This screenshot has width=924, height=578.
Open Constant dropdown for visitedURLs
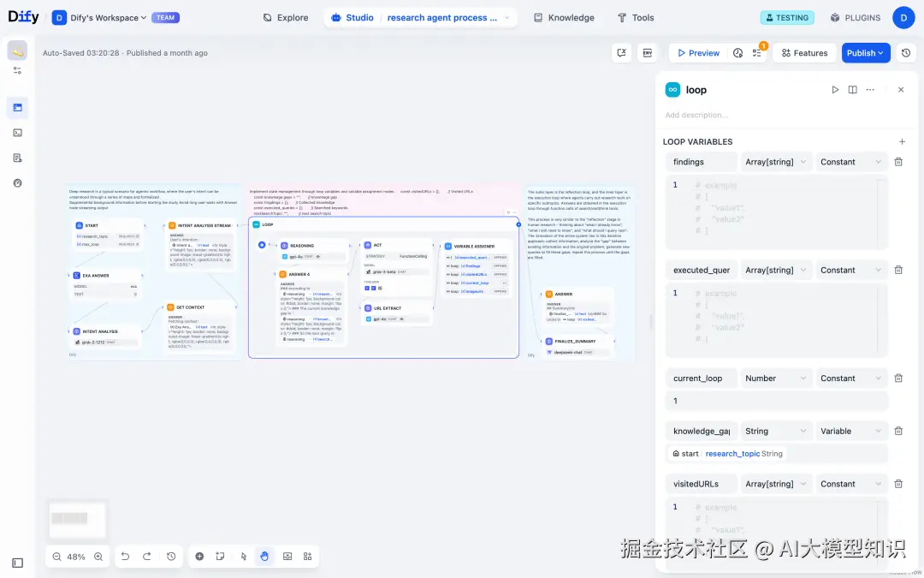851,484
